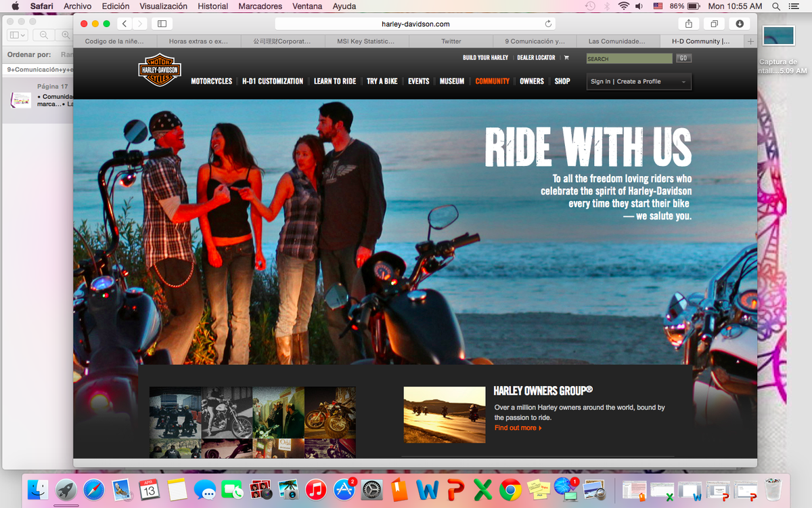812x508 pixels.
Task: Show the Safari sidebar
Action: tap(162, 24)
